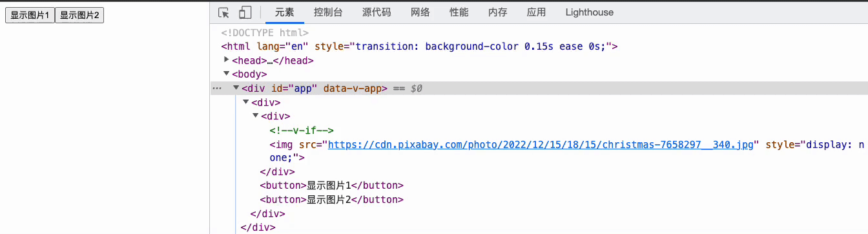This screenshot has width=868, height=234.
Task: Toggle the device toolbar icon
Action: 245,12
